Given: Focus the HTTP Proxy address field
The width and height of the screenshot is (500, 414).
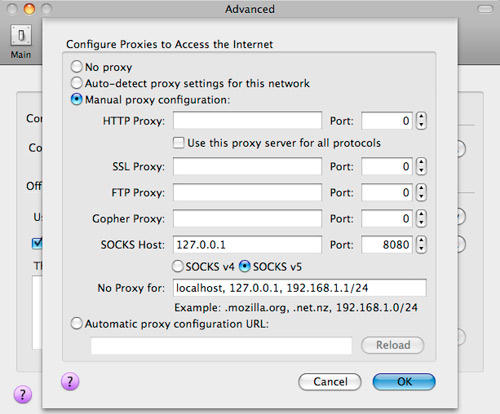Looking at the screenshot, I should tap(247, 120).
